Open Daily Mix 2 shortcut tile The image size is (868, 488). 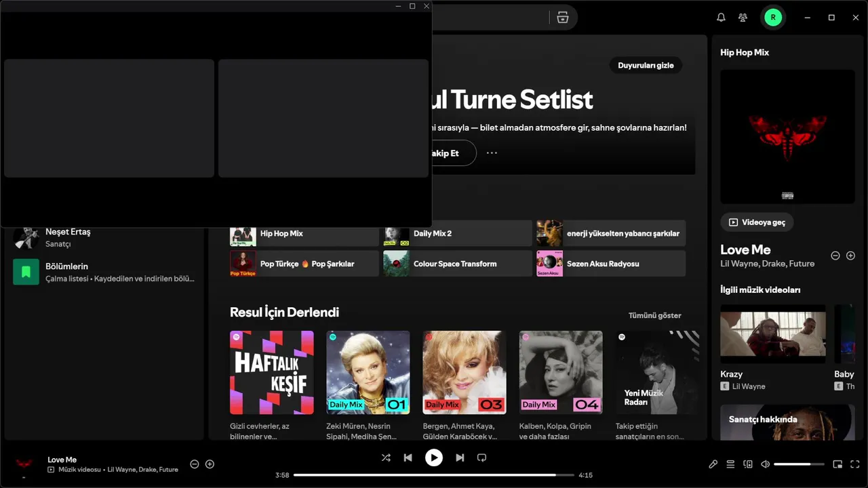pyautogui.click(x=458, y=233)
